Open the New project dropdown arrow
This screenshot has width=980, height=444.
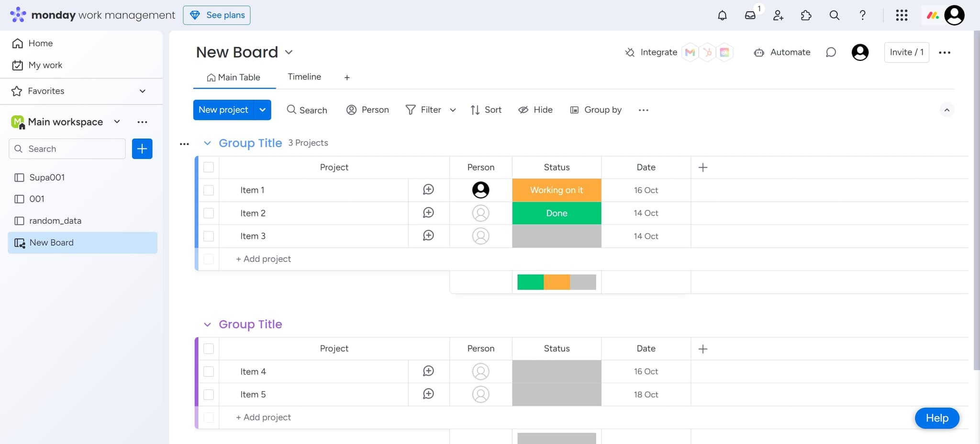(262, 110)
